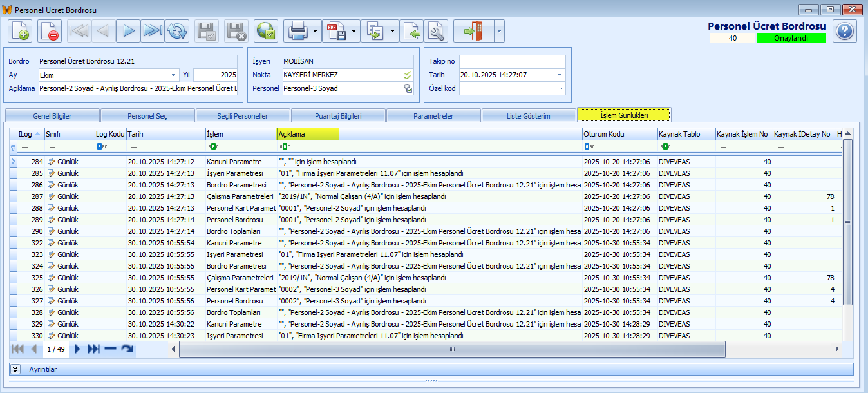Screen dimensions: 868x393
Task: Open the printer options dropdown arrow
Action: click(316, 31)
